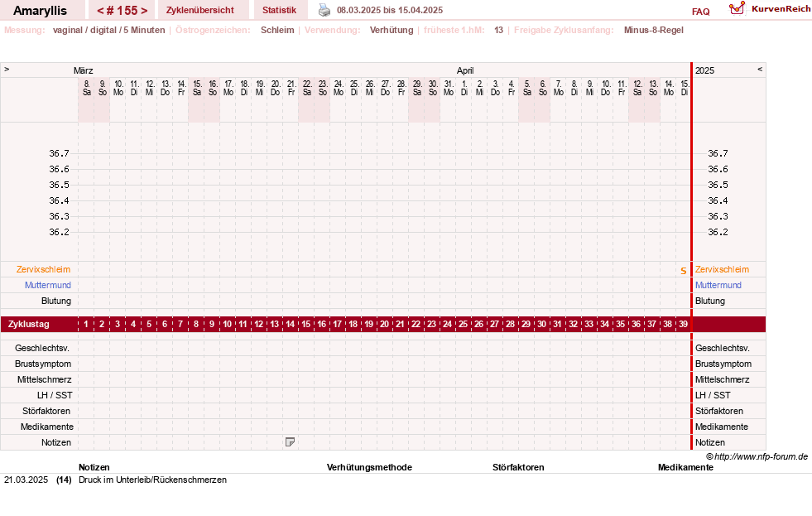Image resolution: width=812 pixels, height=516 pixels.
Task: Click the Amaryllis user name
Action: point(40,11)
